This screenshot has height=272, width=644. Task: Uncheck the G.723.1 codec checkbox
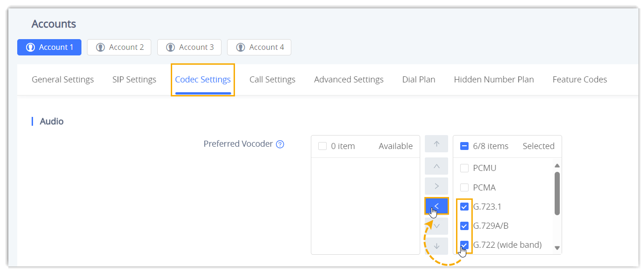[x=464, y=207]
